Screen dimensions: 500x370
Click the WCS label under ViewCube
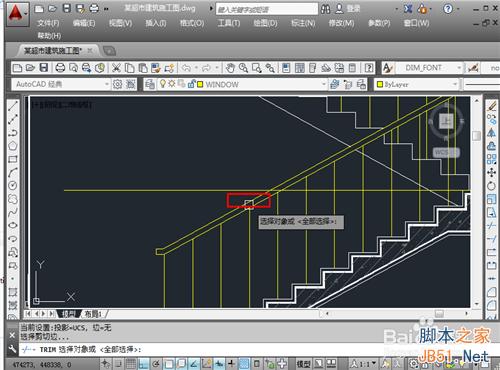tap(446, 152)
